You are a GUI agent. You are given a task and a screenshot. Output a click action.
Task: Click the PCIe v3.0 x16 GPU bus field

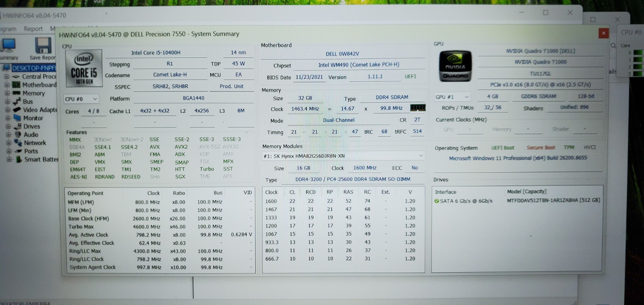pyautogui.click(x=540, y=85)
